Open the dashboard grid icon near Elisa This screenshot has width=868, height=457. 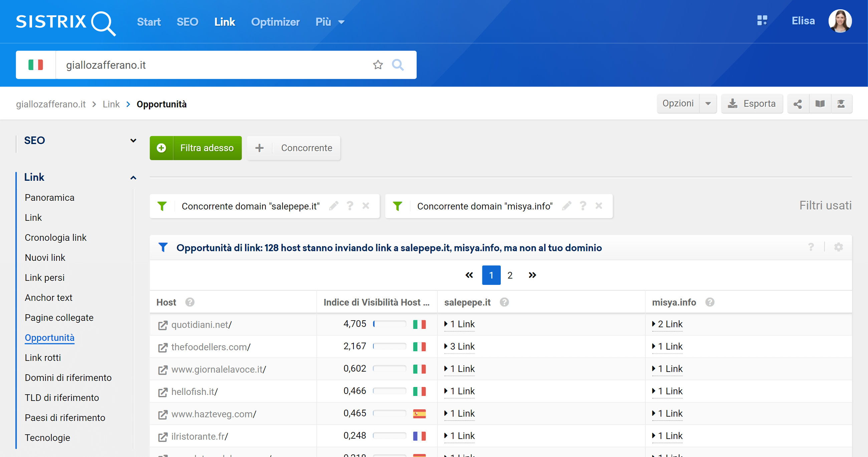[762, 21]
